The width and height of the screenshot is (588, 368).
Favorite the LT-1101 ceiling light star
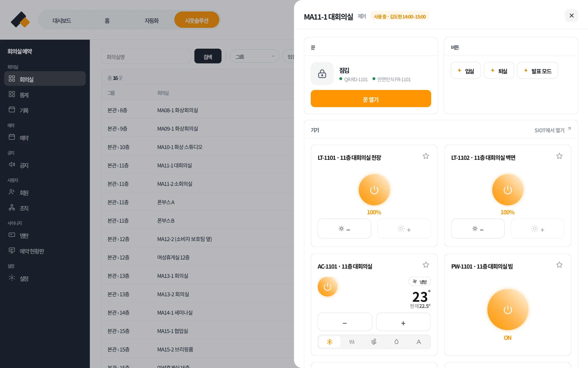pyautogui.click(x=426, y=156)
